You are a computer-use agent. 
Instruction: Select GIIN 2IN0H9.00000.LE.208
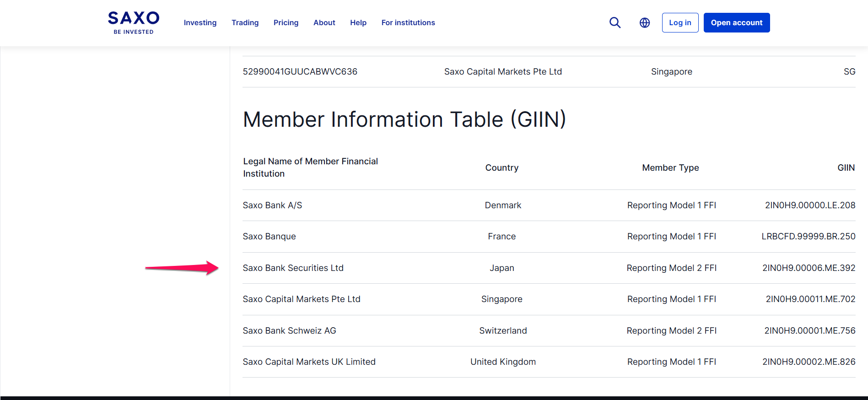click(810, 205)
